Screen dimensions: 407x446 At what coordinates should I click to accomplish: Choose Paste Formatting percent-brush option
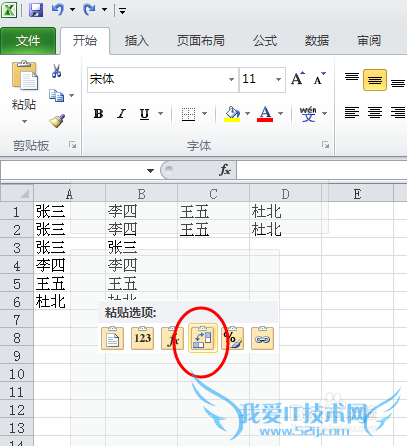click(233, 338)
